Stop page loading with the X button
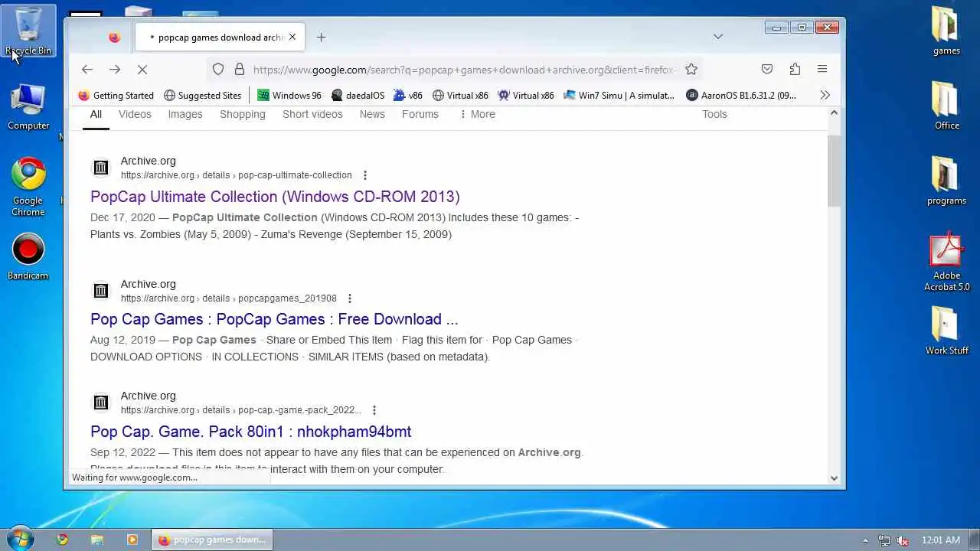The width and height of the screenshot is (980, 551). (x=142, y=70)
